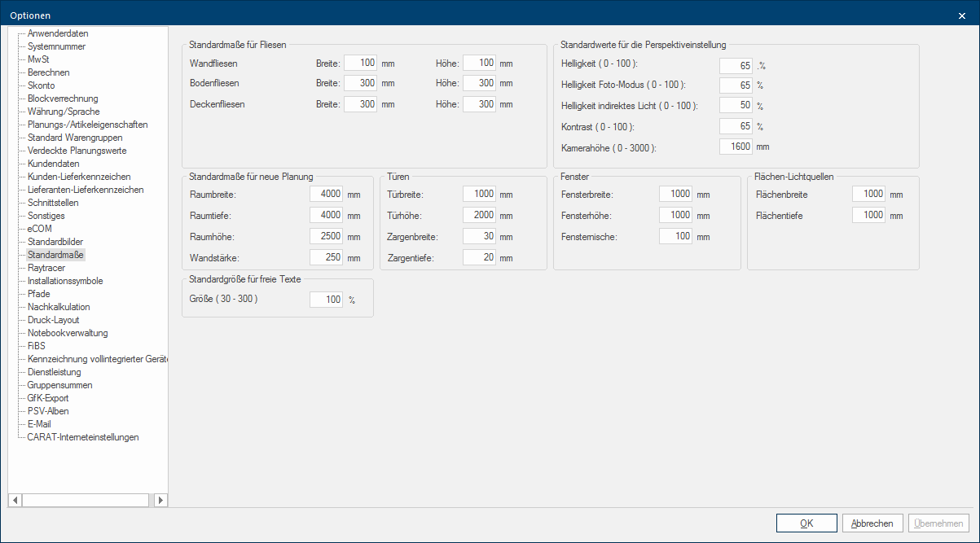Close the Optionen dialog window
The width and height of the screenshot is (980, 543).
962,15
